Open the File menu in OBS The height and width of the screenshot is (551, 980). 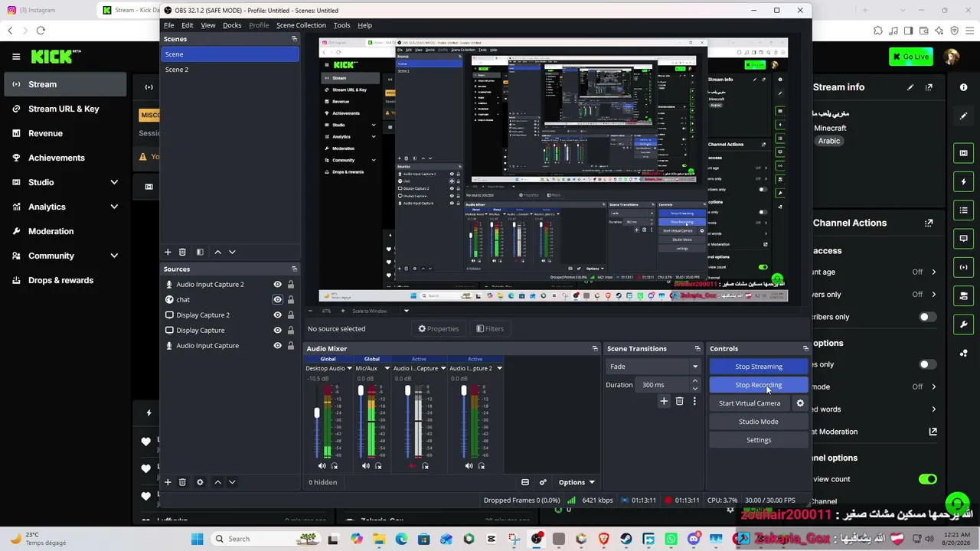[x=168, y=25]
